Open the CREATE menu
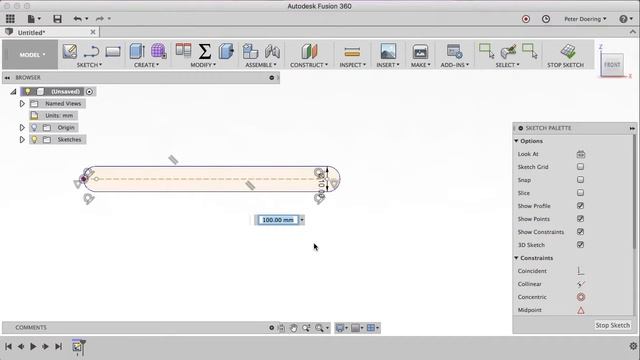 pos(146,65)
